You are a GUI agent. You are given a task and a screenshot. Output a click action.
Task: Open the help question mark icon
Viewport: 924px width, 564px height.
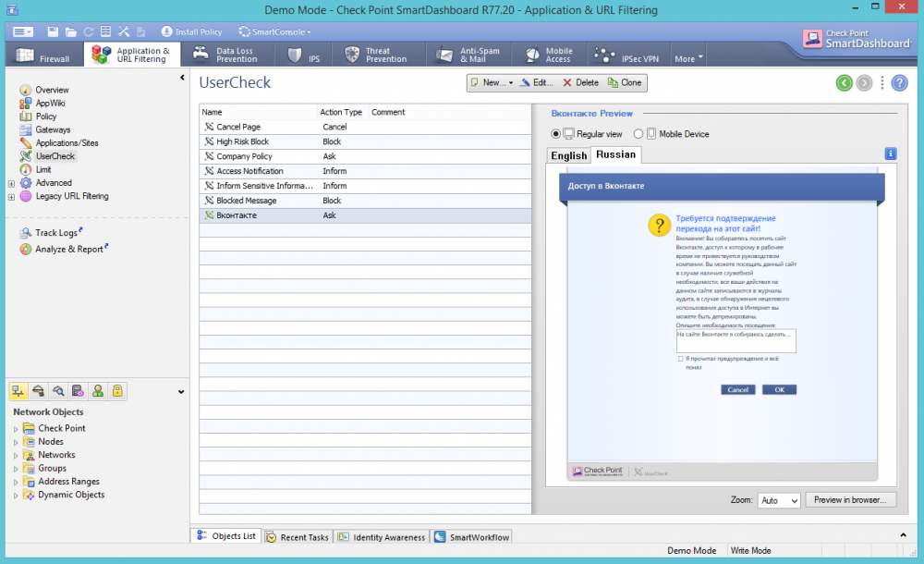[x=899, y=83]
